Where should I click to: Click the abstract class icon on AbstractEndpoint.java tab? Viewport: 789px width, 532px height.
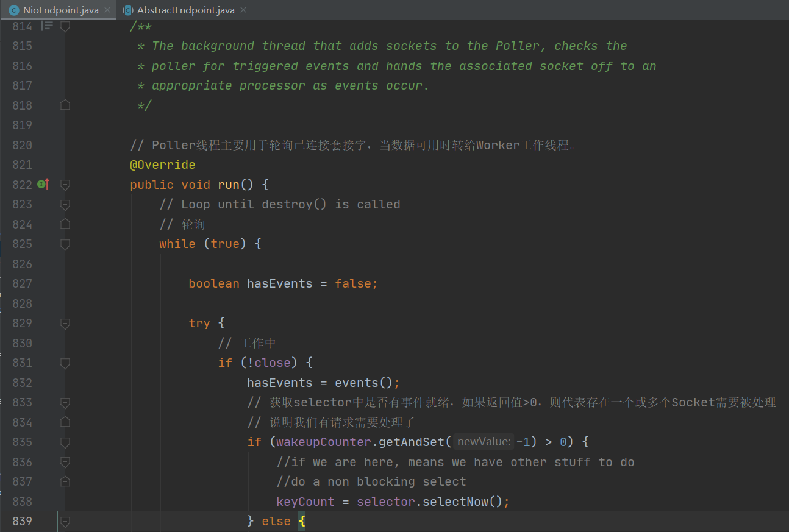tap(128, 10)
